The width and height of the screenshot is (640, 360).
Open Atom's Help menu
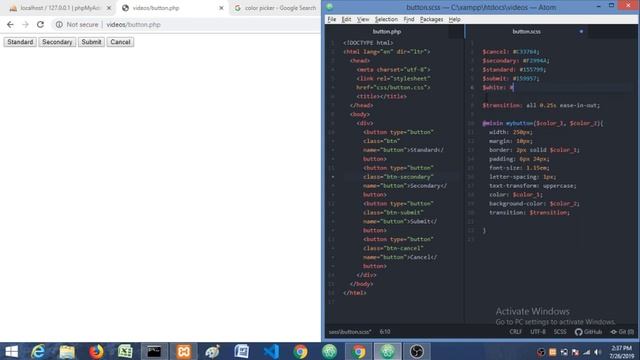(455, 19)
